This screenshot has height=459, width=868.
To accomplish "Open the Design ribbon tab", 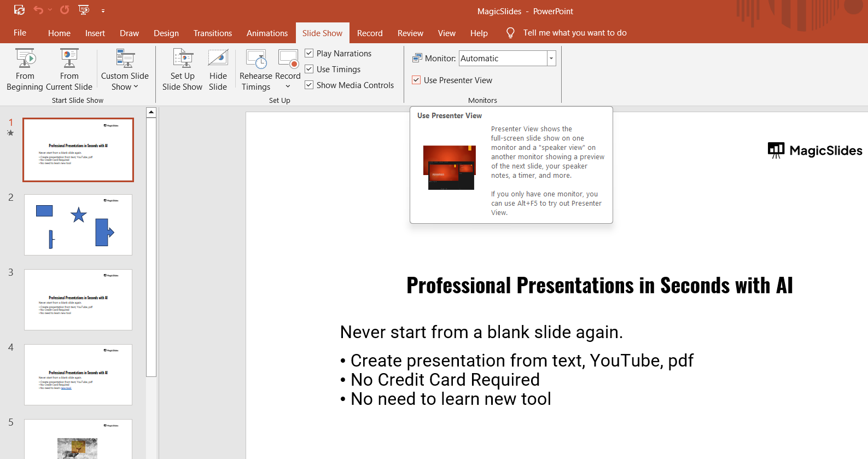I will [166, 33].
